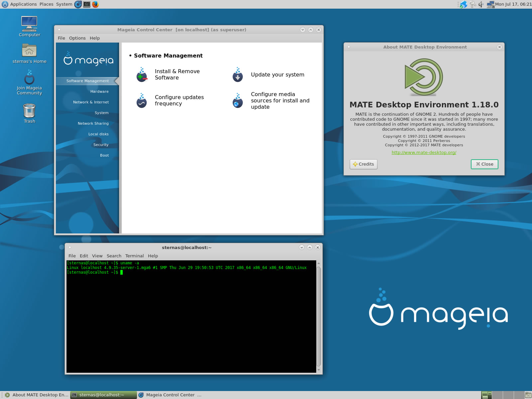Viewport: 532px width, 399px height.
Task: Open the System menu in top panel
Action: [x=64, y=4]
